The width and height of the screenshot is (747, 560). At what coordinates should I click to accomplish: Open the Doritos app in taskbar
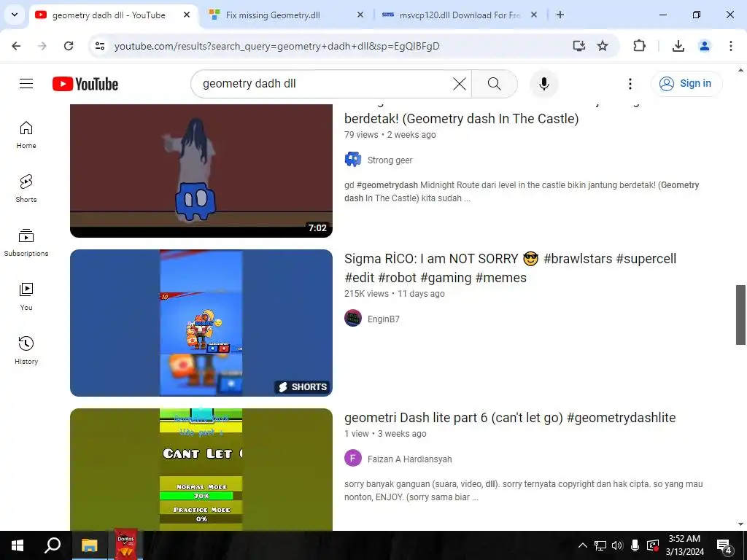125,545
